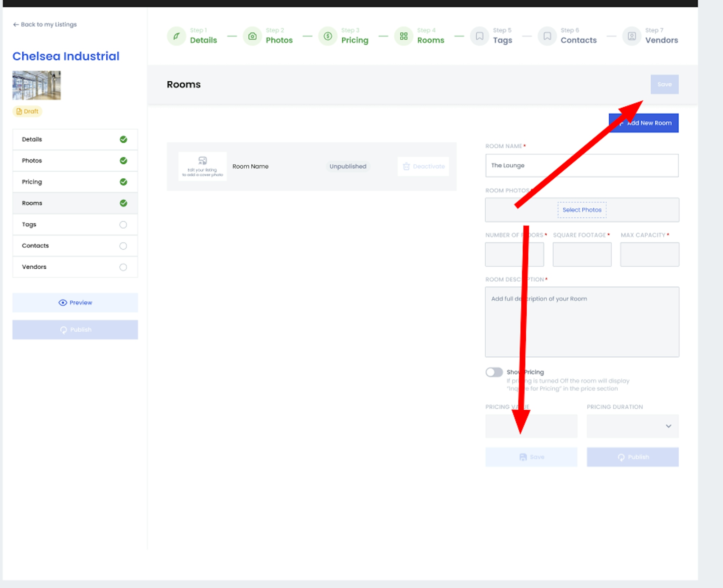Click the Step 2 Photos camera icon
The image size is (723, 588).
tap(252, 36)
